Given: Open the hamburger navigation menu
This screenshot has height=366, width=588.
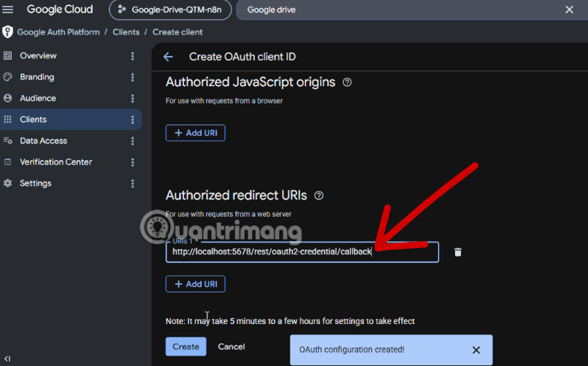Looking at the screenshot, I should (x=7, y=10).
